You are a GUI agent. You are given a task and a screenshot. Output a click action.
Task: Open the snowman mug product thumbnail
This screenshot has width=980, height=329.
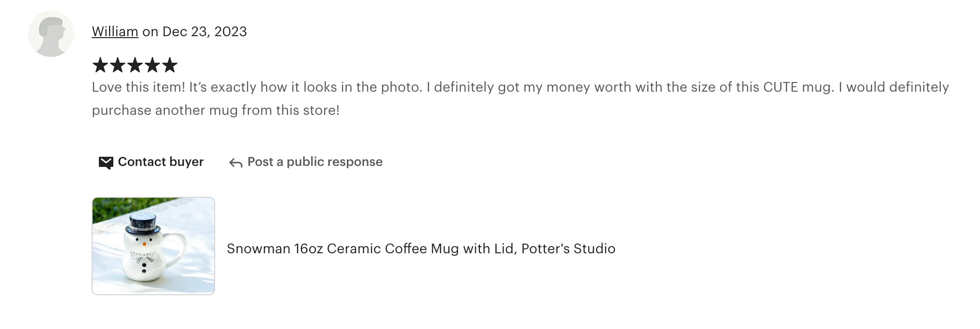[153, 246]
